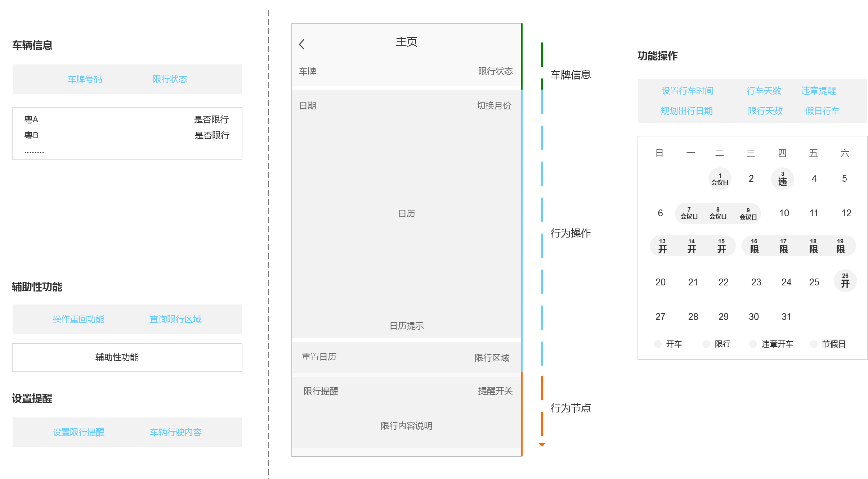Click the 查询限行区域 link

175,319
